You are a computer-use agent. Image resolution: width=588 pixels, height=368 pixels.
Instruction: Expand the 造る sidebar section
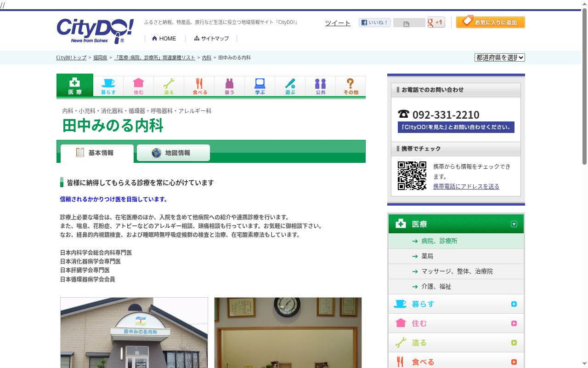[456, 343]
